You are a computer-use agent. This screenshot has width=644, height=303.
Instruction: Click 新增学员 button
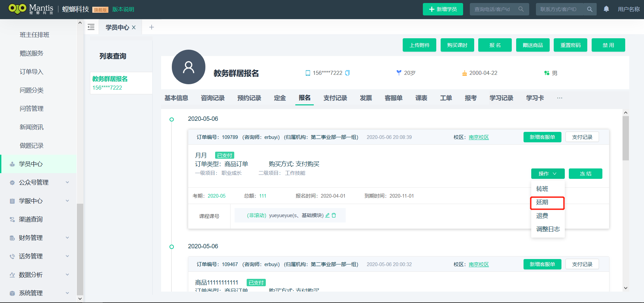[x=443, y=9]
